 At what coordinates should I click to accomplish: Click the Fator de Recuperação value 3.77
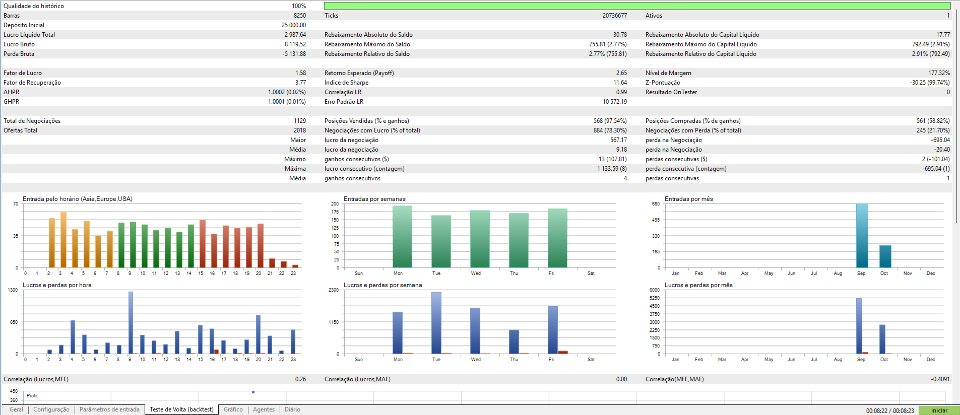click(300, 83)
